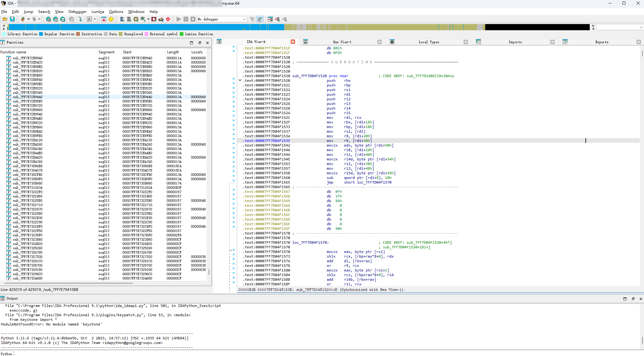
Task: Click the jump down arrow toolbar icon
Action: pos(80,19)
